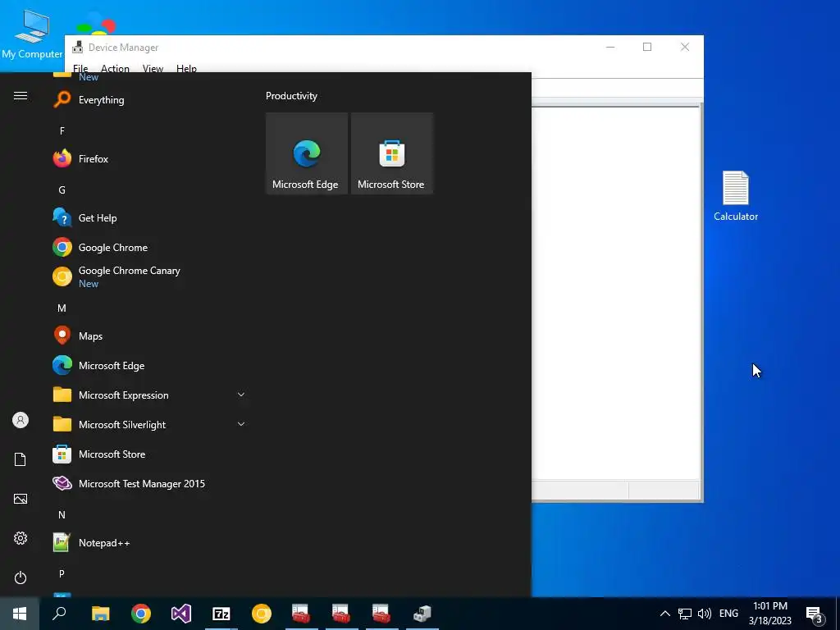The height and width of the screenshot is (630, 840).
Task: Open File Explorer on the taskbar
Action: (x=100, y=614)
